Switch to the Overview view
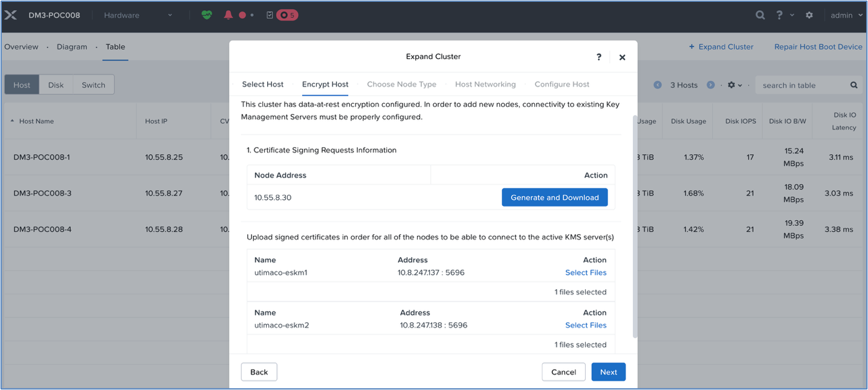This screenshot has width=868, height=390. (21, 46)
